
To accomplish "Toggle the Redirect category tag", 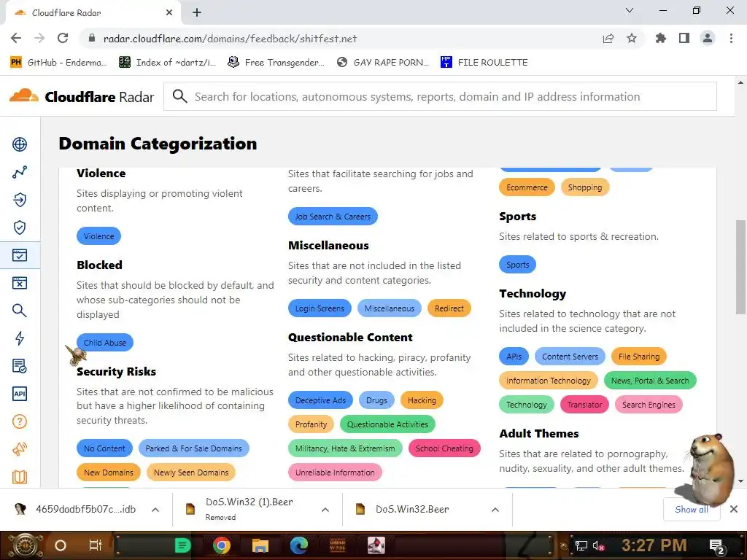I will click(x=449, y=308).
